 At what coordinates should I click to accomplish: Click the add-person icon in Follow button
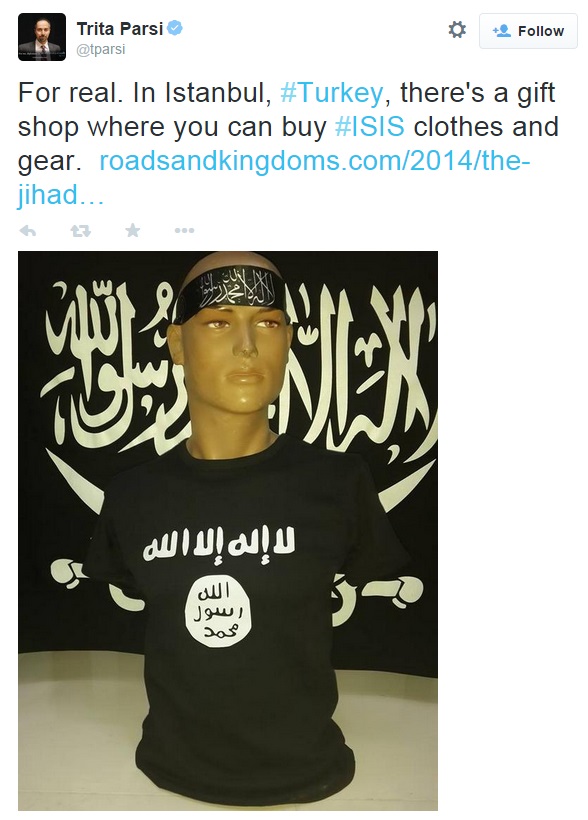coord(501,31)
